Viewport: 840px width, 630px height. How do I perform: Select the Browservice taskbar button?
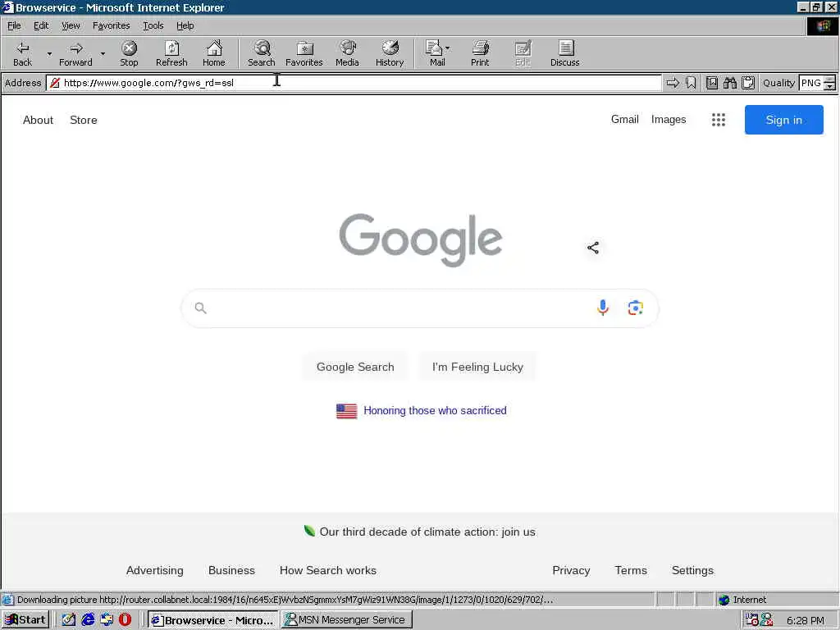click(212, 620)
